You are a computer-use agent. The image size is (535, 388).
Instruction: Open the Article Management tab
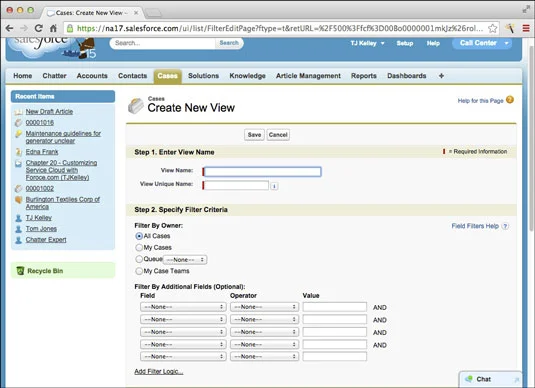(x=308, y=76)
